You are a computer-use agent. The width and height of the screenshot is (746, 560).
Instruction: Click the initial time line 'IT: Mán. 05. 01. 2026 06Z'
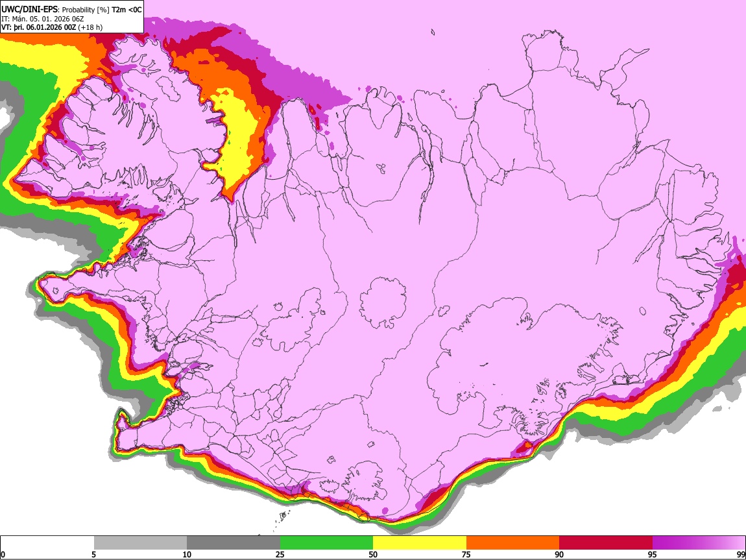point(42,19)
